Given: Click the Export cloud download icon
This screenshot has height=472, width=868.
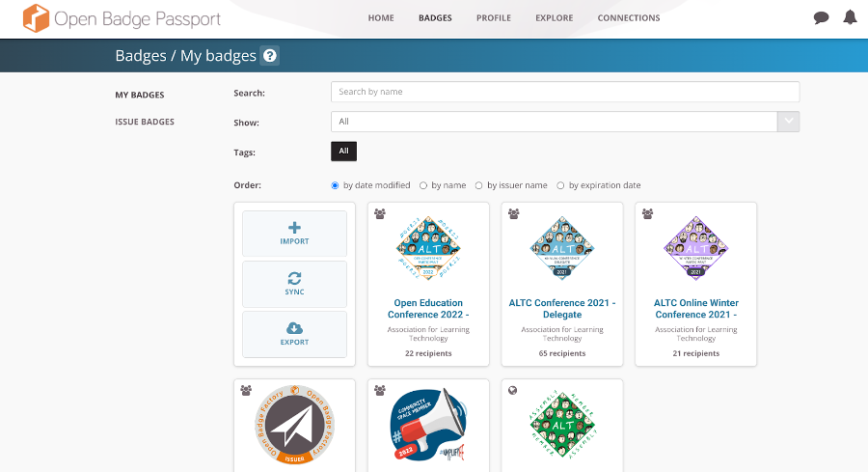Looking at the screenshot, I should coord(294,328).
